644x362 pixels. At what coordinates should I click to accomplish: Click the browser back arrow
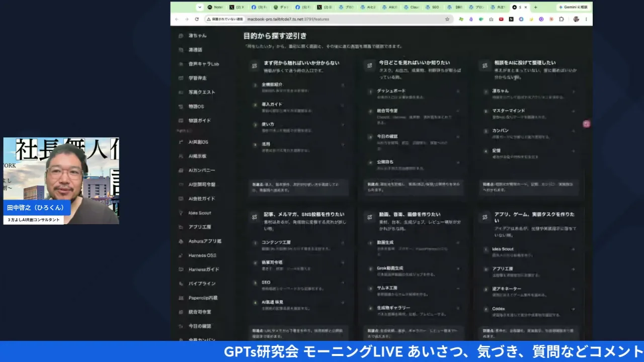tap(177, 19)
